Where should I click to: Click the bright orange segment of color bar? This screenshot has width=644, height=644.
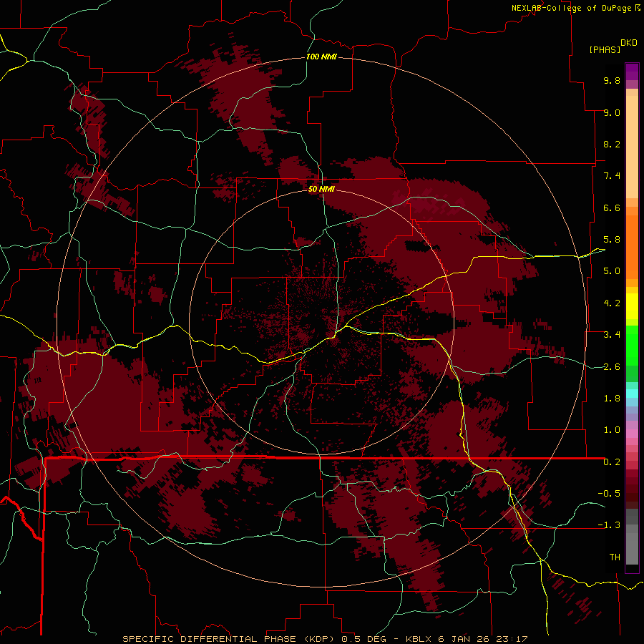pyautogui.click(x=632, y=246)
